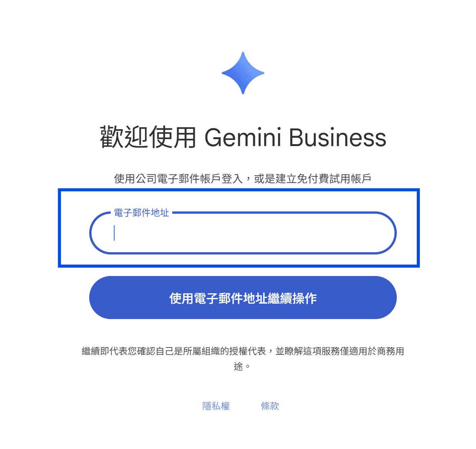Click 僅適用於商務用 in the disclaimer
476x449 pixels.
coord(372,351)
